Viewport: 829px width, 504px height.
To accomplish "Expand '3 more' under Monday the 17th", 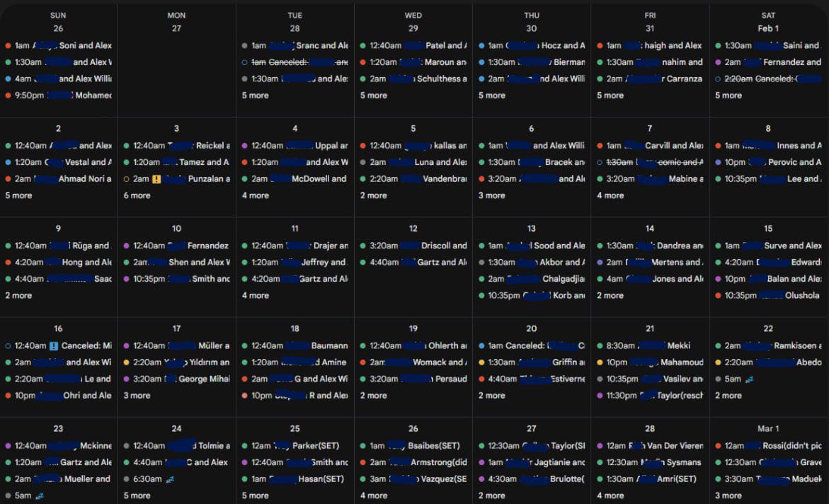I will click(x=137, y=396).
